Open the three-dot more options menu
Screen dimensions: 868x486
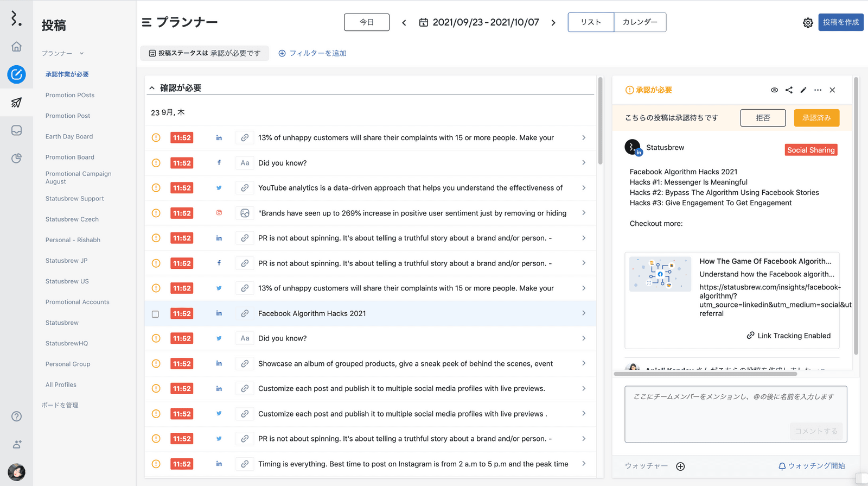pyautogui.click(x=818, y=90)
